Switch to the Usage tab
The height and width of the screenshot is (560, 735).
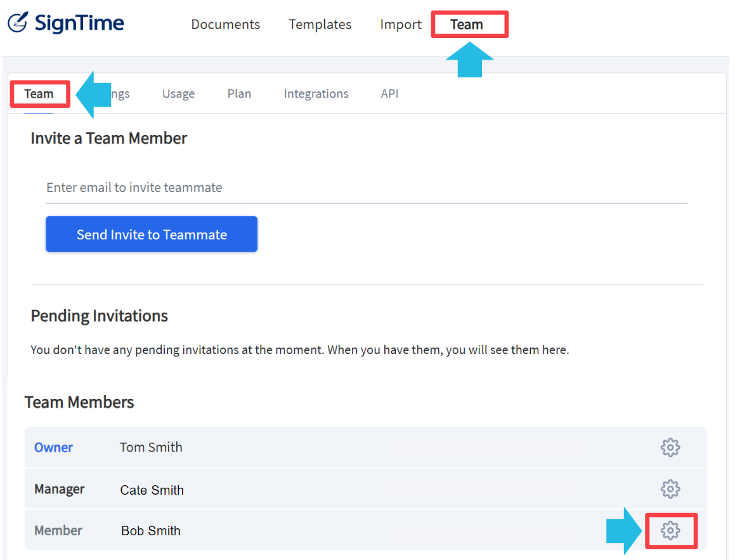coord(178,93)
